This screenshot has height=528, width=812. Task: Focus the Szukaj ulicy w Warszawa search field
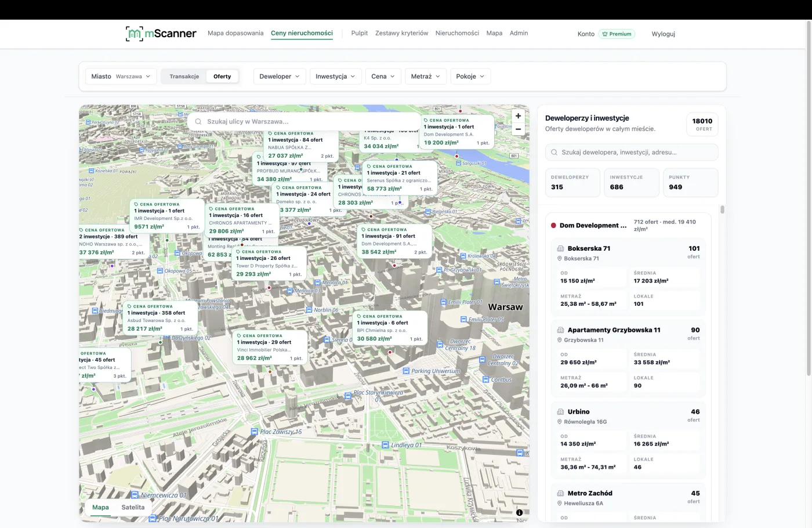(x=304, y=121)
